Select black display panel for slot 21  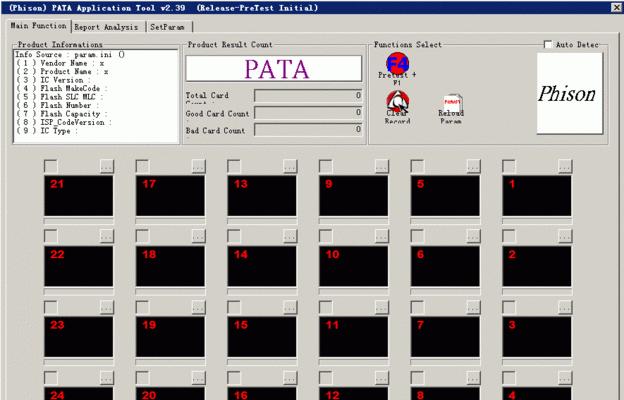click(78, 196)
